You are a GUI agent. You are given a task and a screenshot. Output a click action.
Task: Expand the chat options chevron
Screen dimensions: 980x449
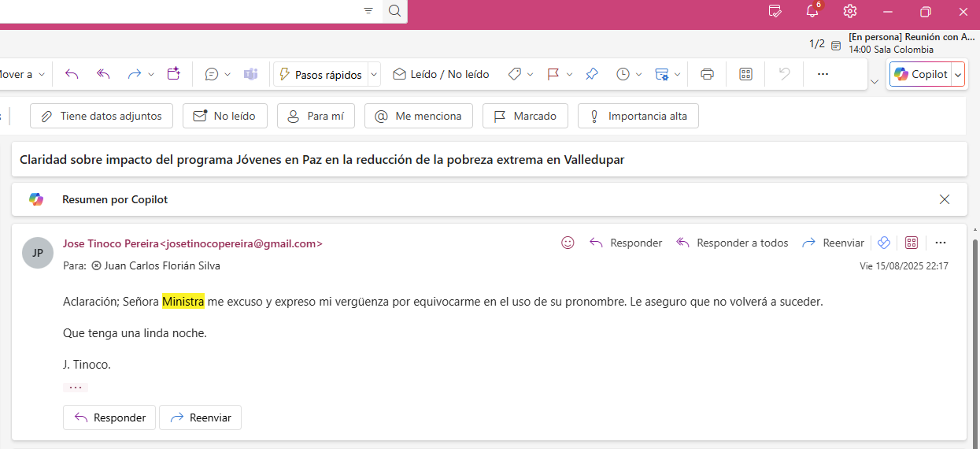click(x=227, y=74)
